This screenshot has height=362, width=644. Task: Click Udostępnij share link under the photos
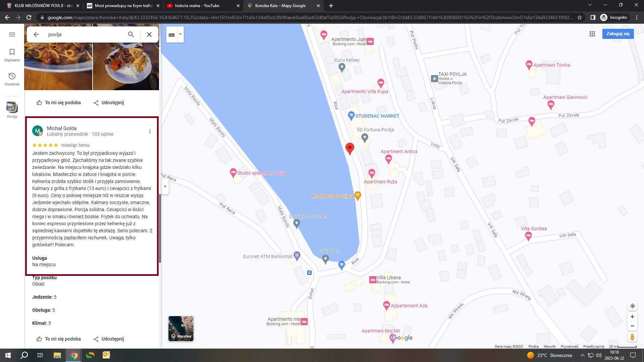click(109, 103)
